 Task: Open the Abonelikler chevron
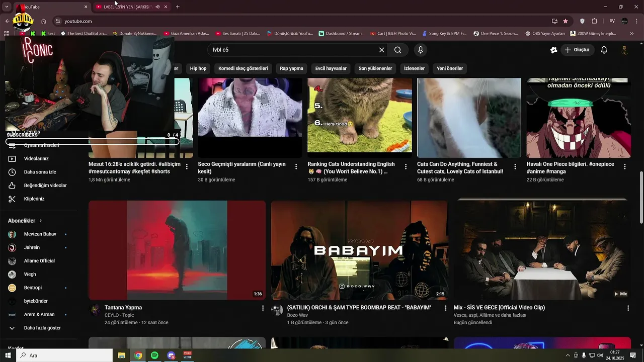point(41,221)
